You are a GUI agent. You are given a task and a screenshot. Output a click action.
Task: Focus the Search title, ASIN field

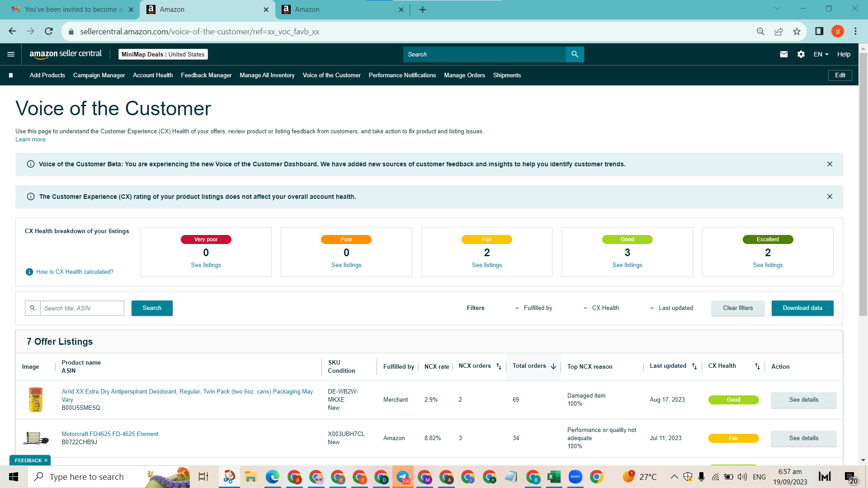[x=82, y=308]
